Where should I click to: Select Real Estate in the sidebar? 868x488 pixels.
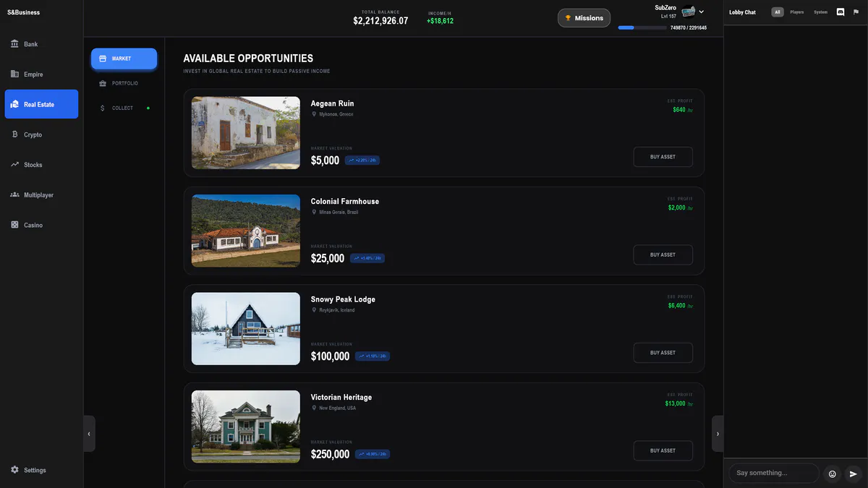[41, 104]
